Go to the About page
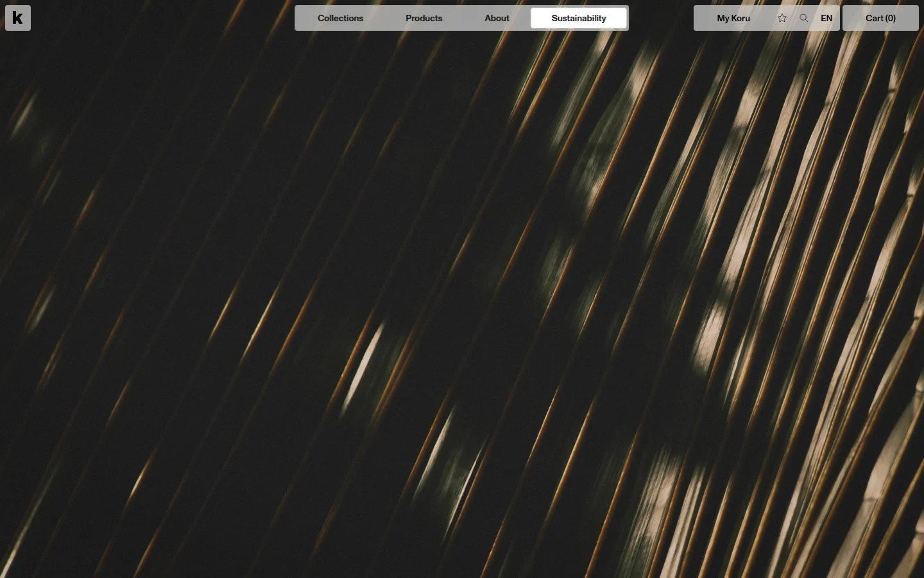 point(497,18)
